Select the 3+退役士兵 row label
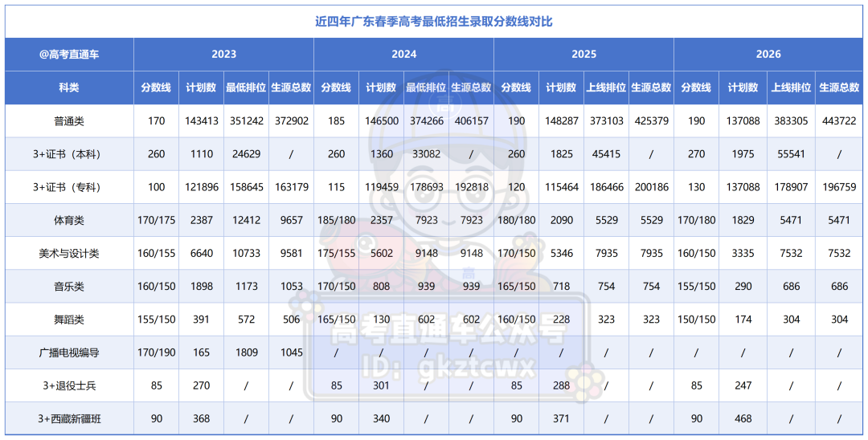 (69, 386)
